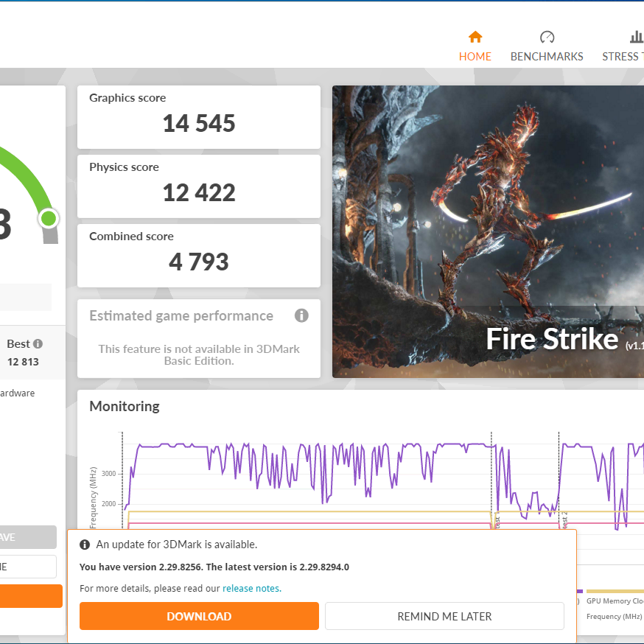Click the info icon beside Best

(38, 344)
